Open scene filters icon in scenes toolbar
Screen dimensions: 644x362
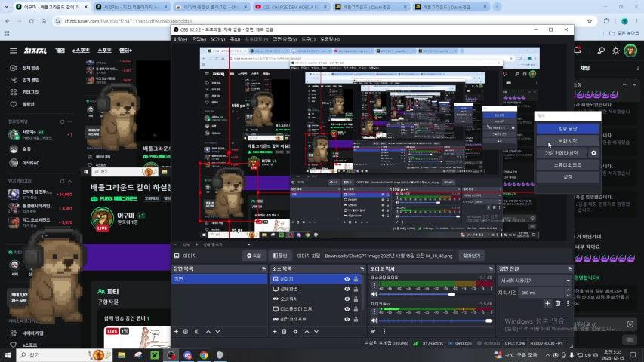pos(197,331)
